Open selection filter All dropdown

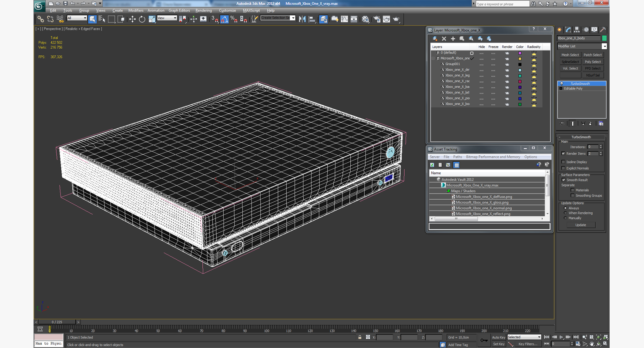tap(77, 18)
